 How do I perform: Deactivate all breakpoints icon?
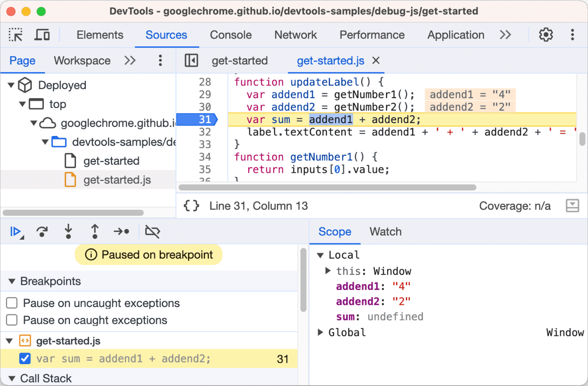coord(152,232)
